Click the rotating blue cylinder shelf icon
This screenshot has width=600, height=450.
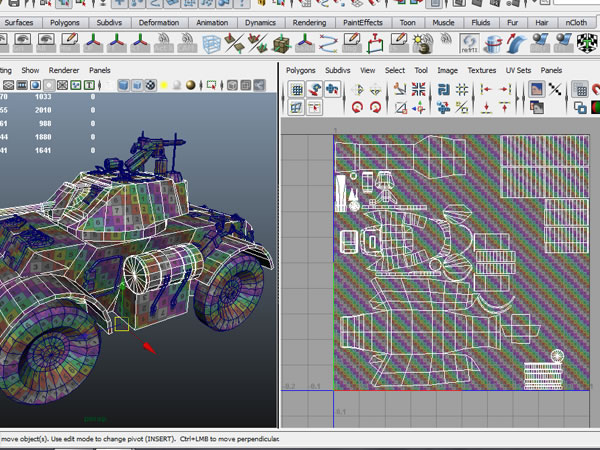[x=493, y=44]
